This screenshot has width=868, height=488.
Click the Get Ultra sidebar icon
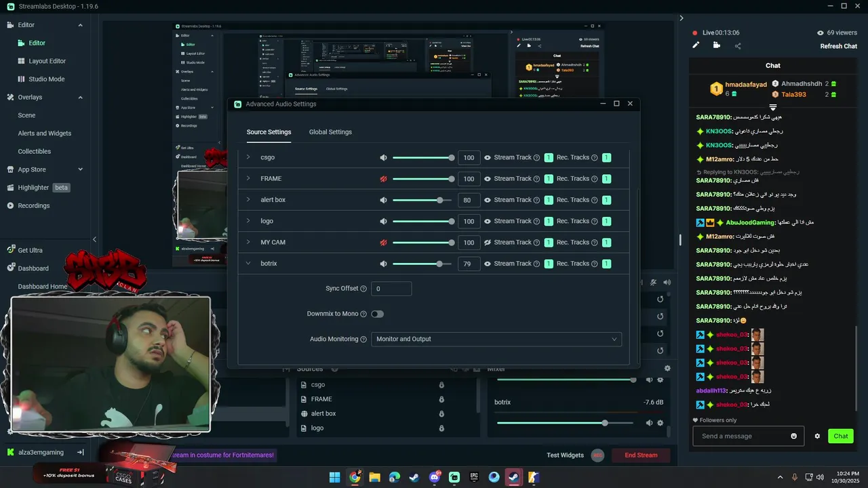[11, 249]
